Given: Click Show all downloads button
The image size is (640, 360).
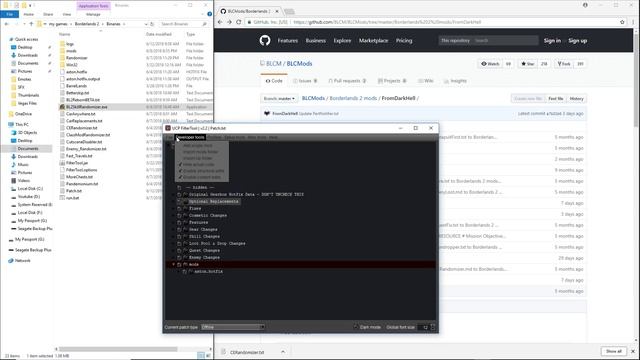Looking at the screenshot, I should (x=613, y=351).
